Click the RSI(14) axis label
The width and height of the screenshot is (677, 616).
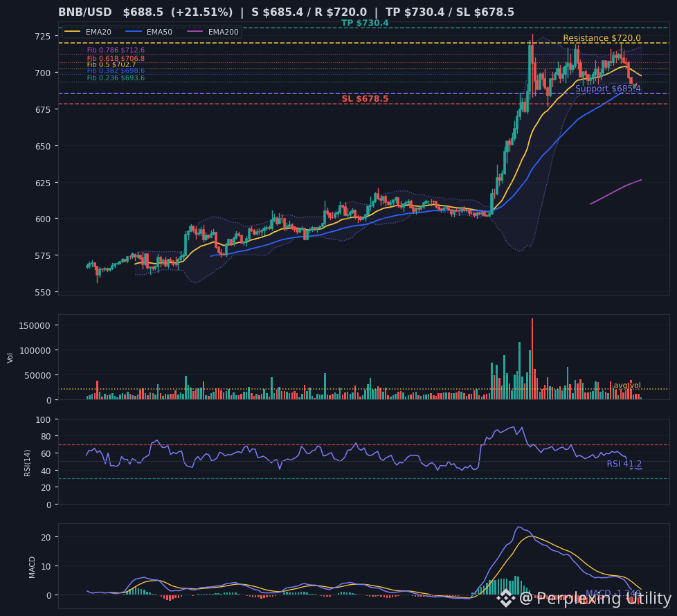click(27, 463)
